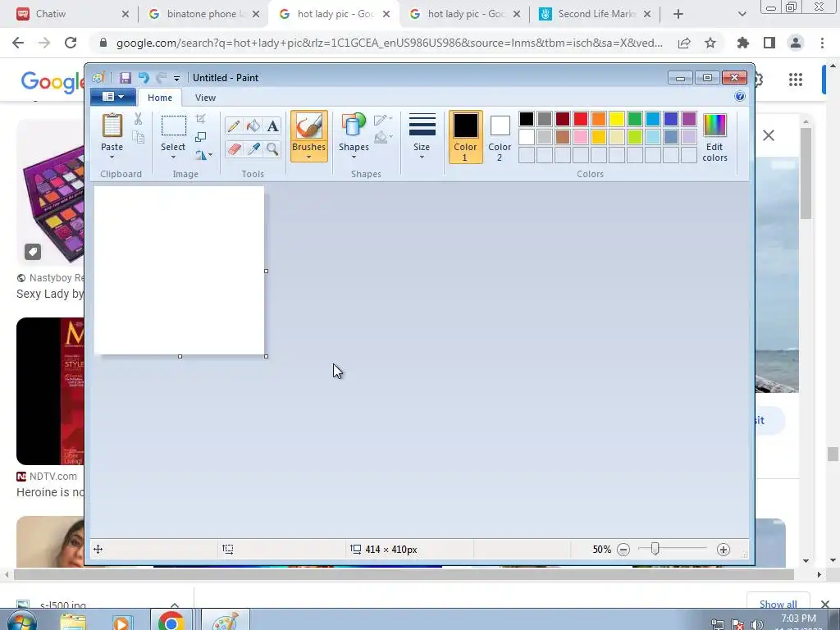Click the Resize icon in Image group

200,137
